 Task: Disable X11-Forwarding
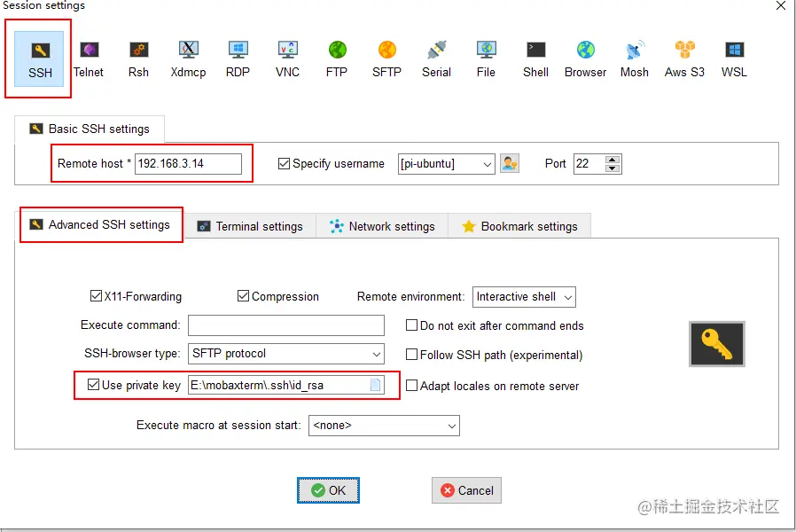tap(96, 295)
